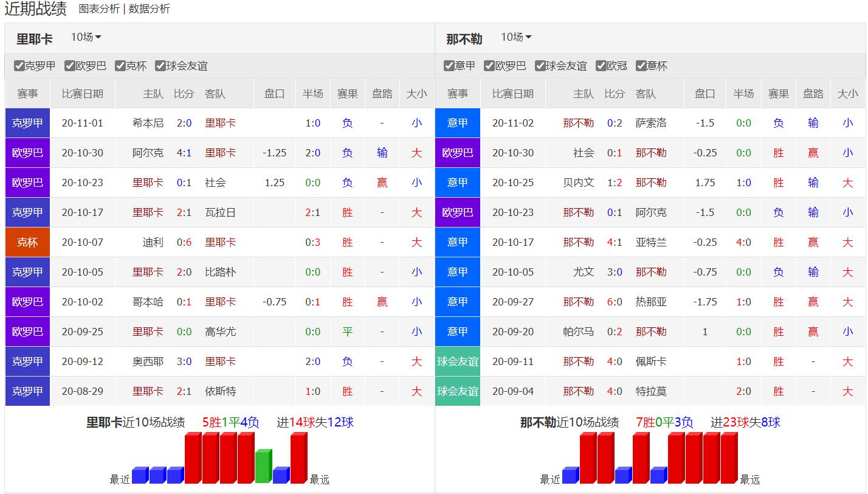
Task: Click the 希本尼 home team link
Action: [148, 123]
